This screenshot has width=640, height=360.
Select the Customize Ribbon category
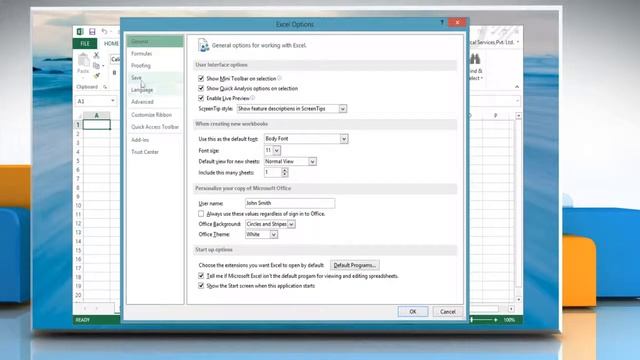point(155,115)
